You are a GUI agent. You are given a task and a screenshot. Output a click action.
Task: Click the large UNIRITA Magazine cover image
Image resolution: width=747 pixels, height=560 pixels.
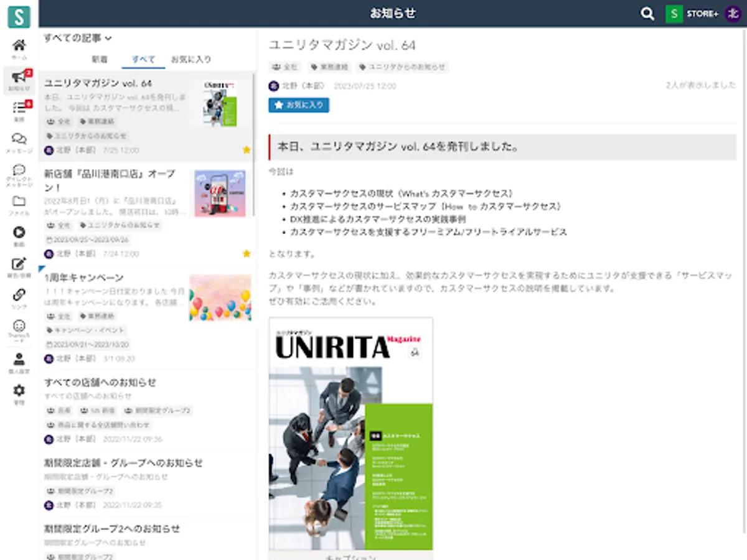tap(350, 434)
